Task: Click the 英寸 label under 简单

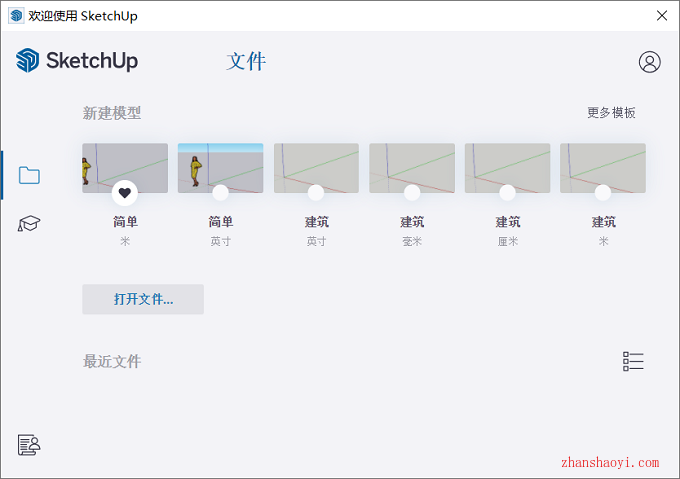Action: pyautogui.click(x=220, y=241)
